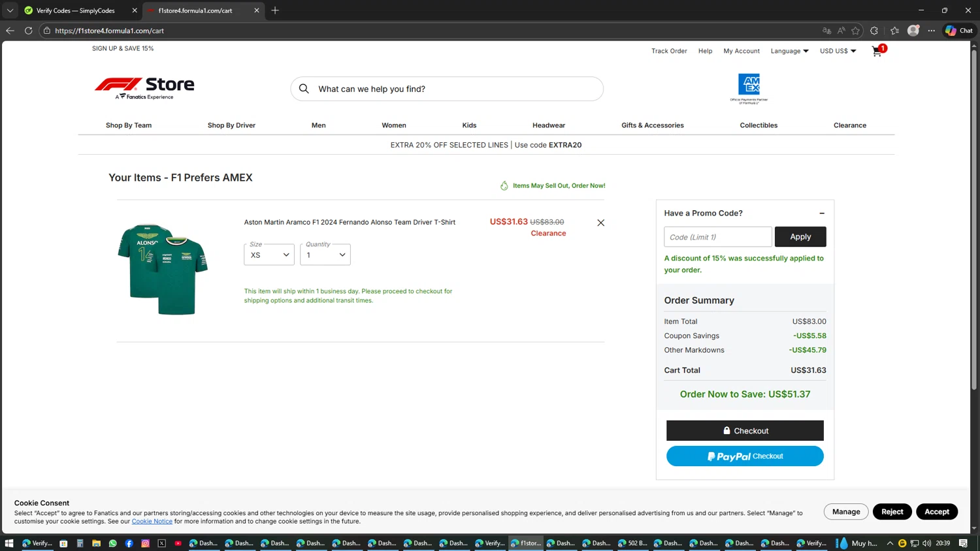The height and width of the screenshot is (551, 980).
Task: Open Copilot Chat button
Action: (x=959, y=31)
